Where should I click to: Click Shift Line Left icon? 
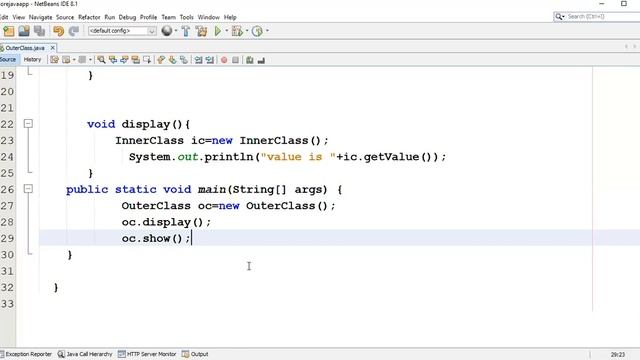pyautogui.click(x=198, y=60)
